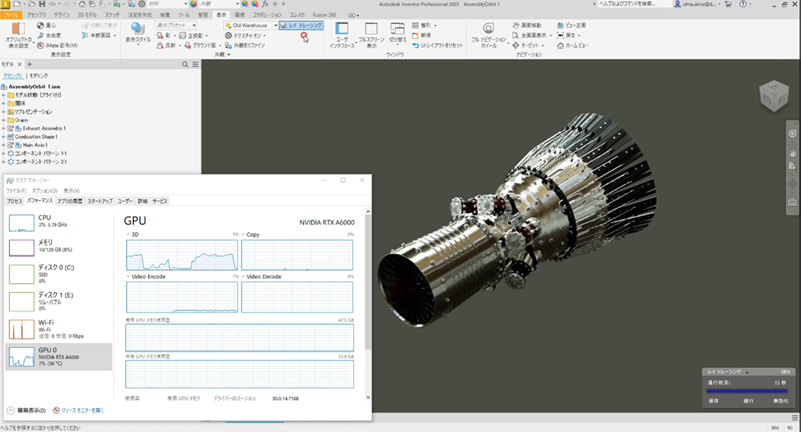Screen dimensions: 801x432
Task: Click the help search input field
Action: [633, 4]
